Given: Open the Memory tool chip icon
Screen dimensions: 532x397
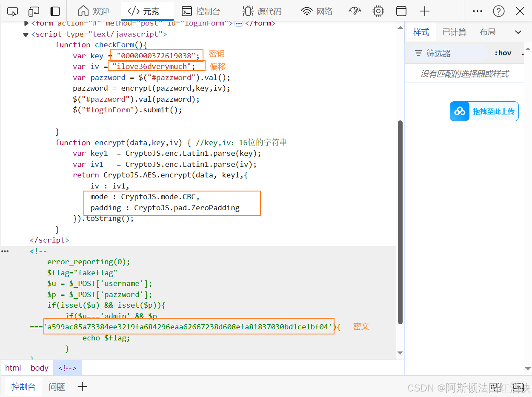Looking at the screenshot, I should click(378, 11).
